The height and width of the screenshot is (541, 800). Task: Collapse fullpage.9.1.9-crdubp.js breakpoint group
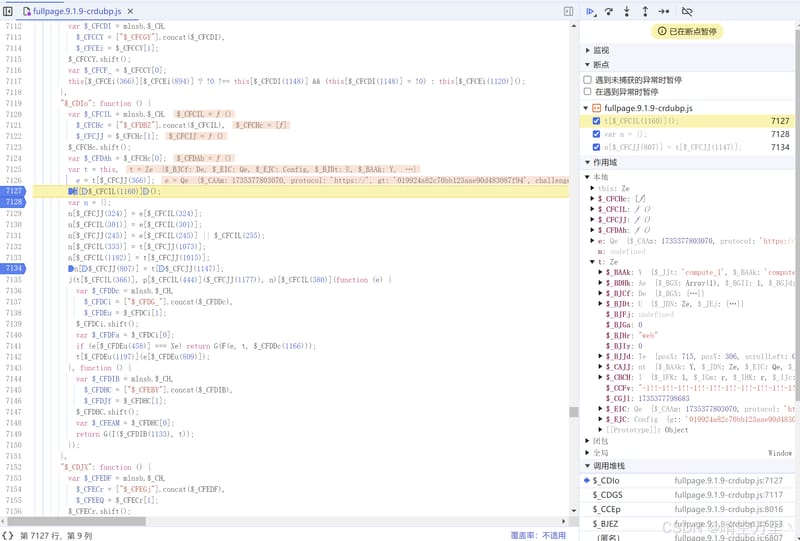tap(586, 108)
